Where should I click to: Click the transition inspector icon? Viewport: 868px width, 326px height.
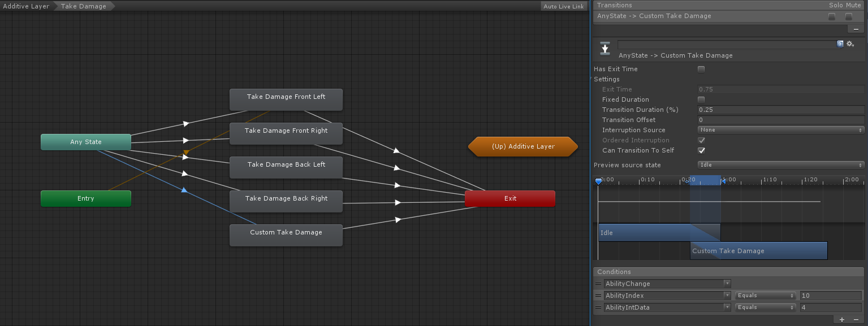click(x=604, y=49)
